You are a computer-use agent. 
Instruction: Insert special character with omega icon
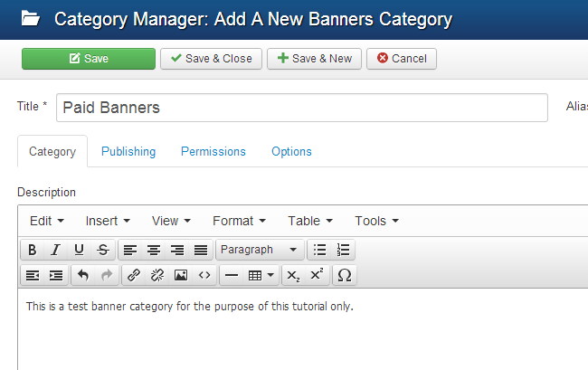(x=345, y=275)
